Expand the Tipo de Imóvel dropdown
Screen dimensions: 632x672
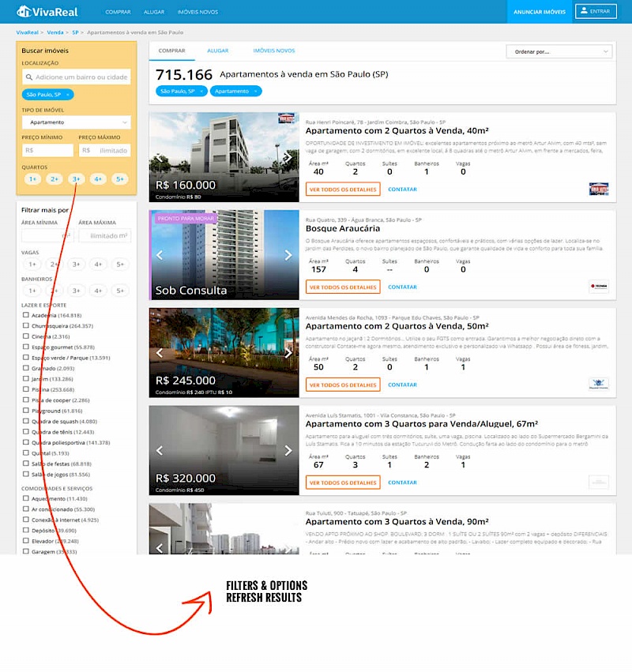76,122
